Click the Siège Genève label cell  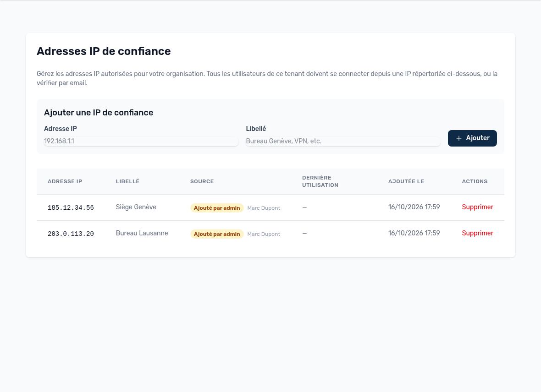[x=136, y=207]
